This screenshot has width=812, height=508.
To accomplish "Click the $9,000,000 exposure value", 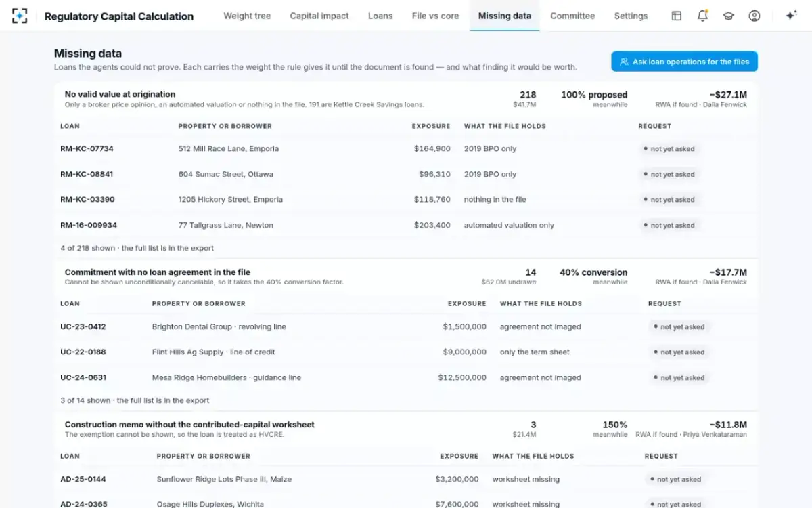I will pyautogui.click(x=465, y=352).
